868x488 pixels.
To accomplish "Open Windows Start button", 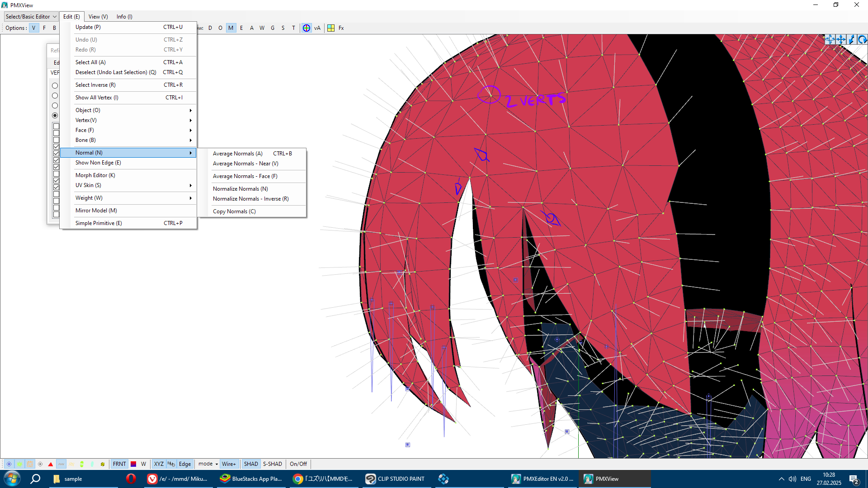I will click(x=12, y=479).
